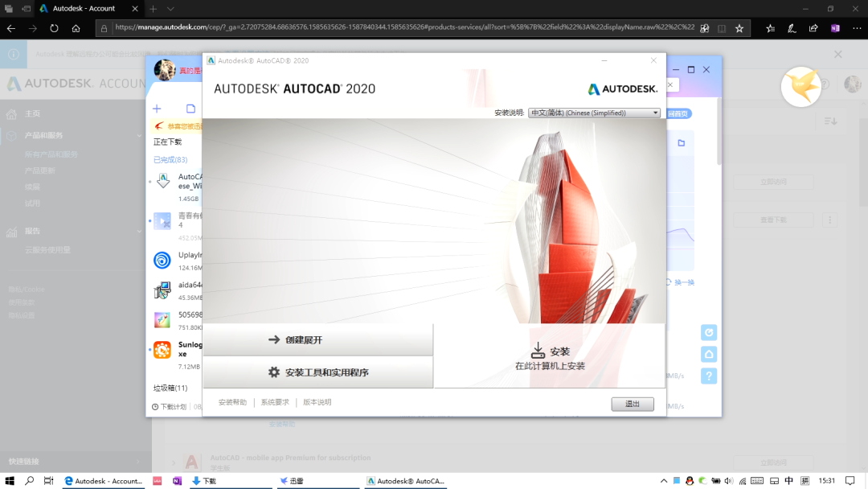The width and height of the screenshot is (868, 489).
Task: Click the file icon beside plus in Xunlei
Action: click(x=191, y=109)
